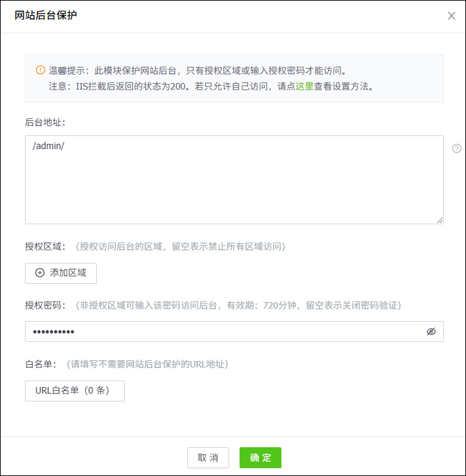Viewport: 466px width, 476px height.
Task: Click the 温馨提示 notice text
Action: (196, 70)
